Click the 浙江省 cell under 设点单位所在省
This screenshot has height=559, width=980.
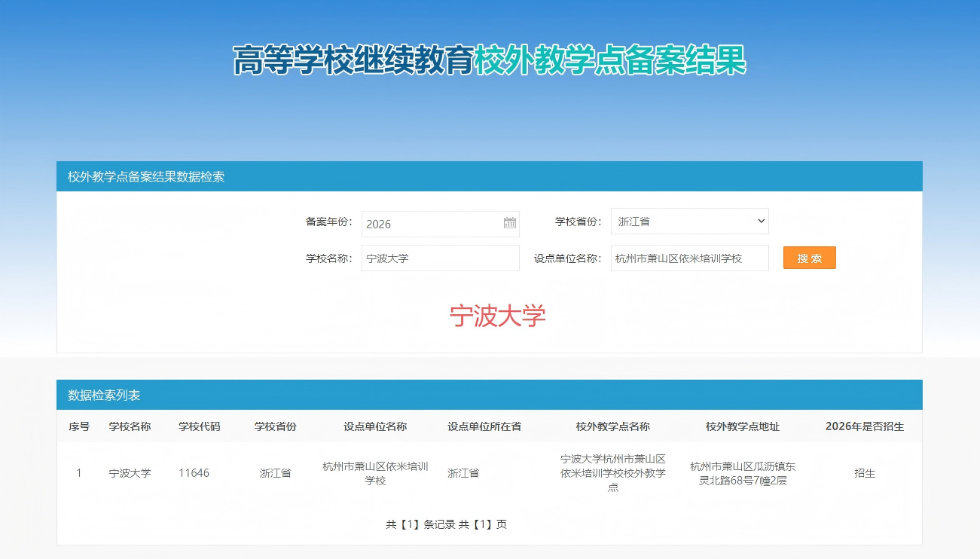[x=463, y=473]
